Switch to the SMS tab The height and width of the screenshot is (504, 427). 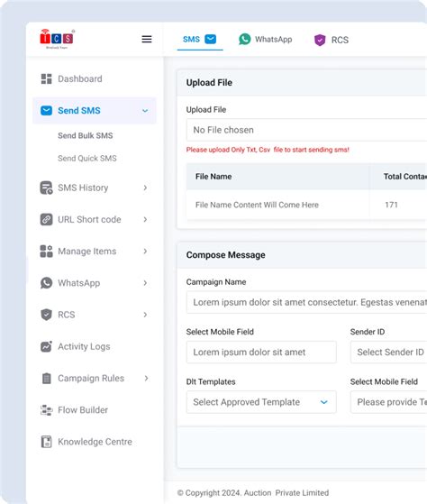coord(200,40)
